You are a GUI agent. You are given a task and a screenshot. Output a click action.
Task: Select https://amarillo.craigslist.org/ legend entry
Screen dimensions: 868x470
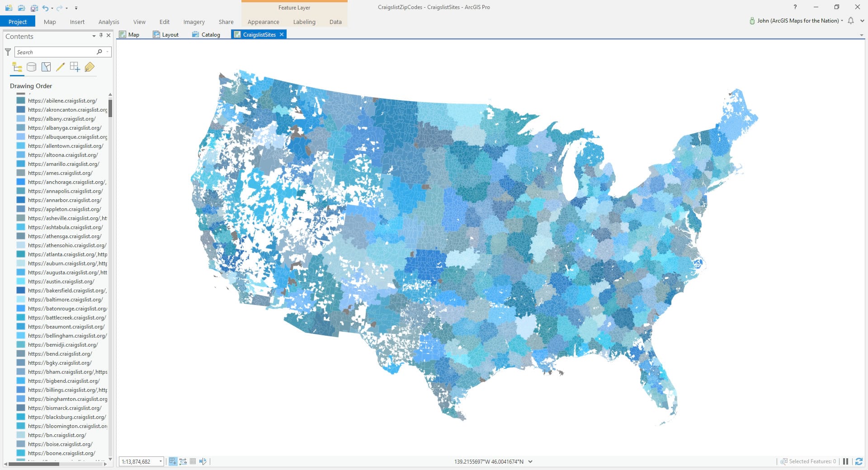[63, 164]
